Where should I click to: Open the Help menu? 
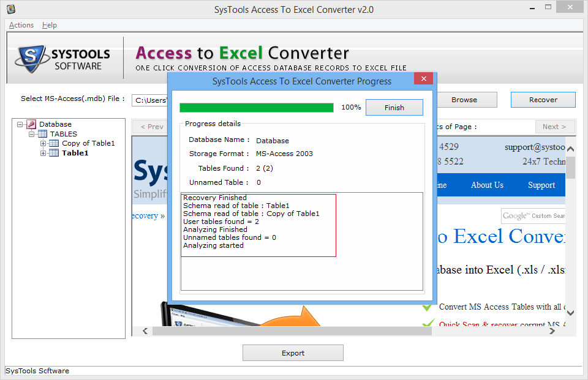49,25
